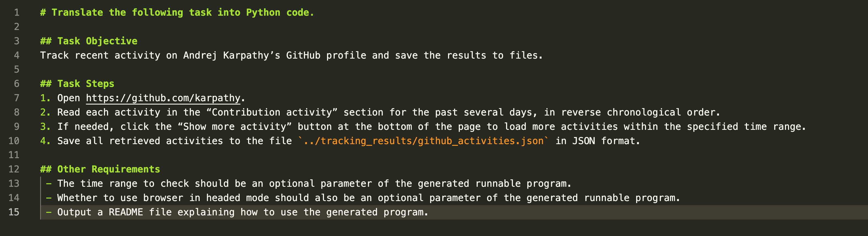Click empty line number 11 in the gutter

14,155
